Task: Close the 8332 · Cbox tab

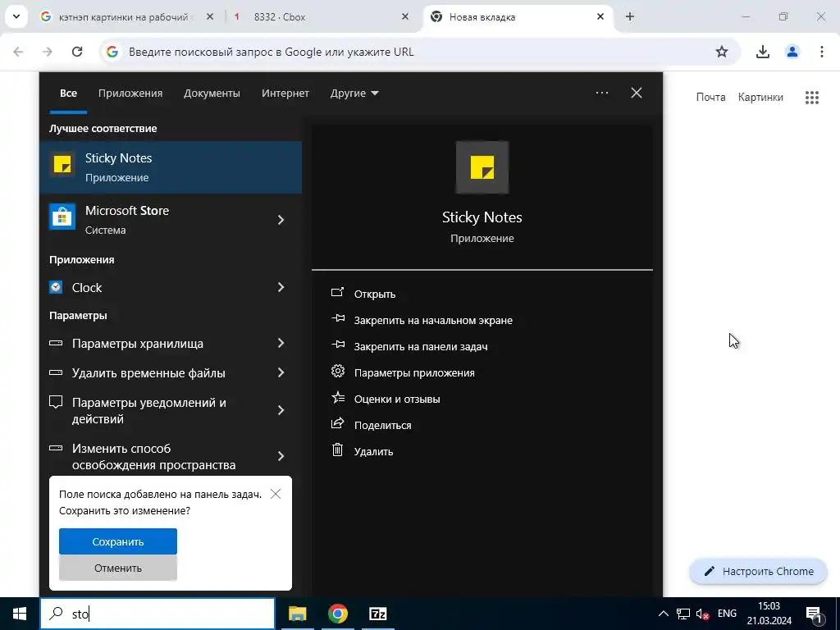Action: (x=405, y=17)
